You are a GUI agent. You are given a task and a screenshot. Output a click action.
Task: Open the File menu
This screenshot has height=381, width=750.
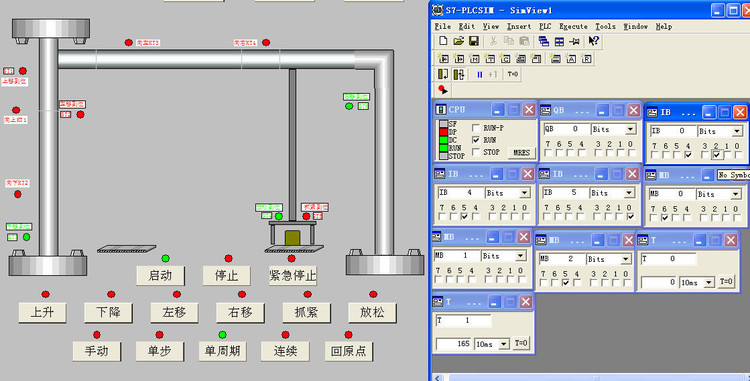[x=442, y=26]
